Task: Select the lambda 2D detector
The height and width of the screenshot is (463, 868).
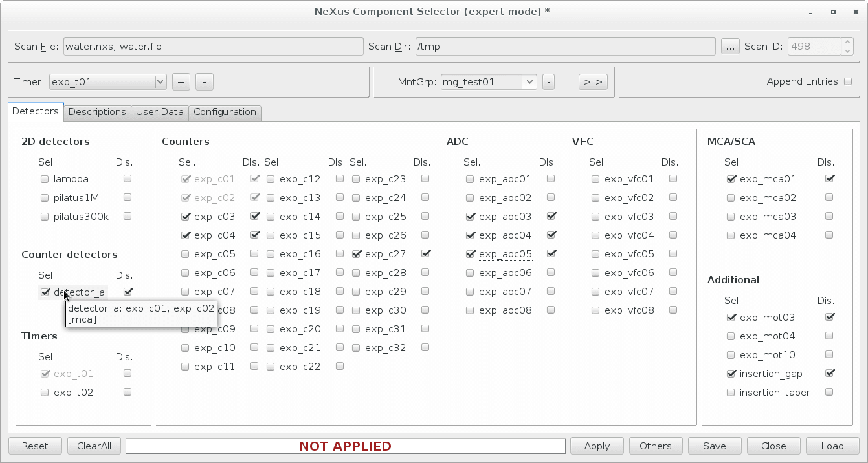Action: click(x=45, y=178)
